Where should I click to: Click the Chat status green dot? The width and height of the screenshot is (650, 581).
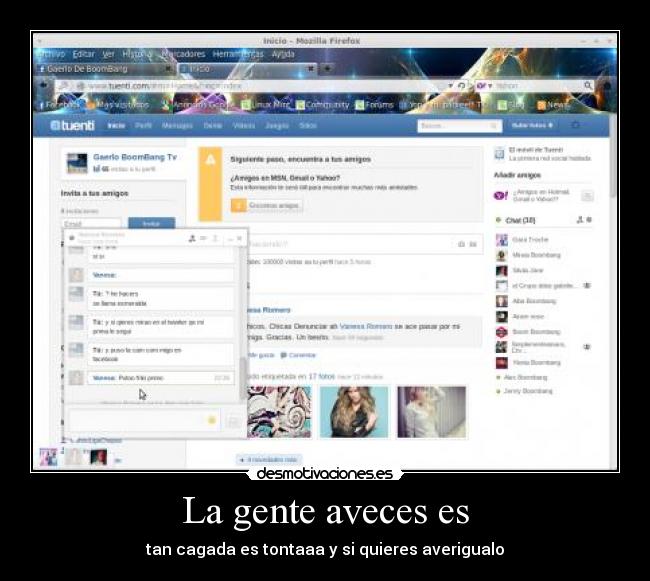click(498, 220)
